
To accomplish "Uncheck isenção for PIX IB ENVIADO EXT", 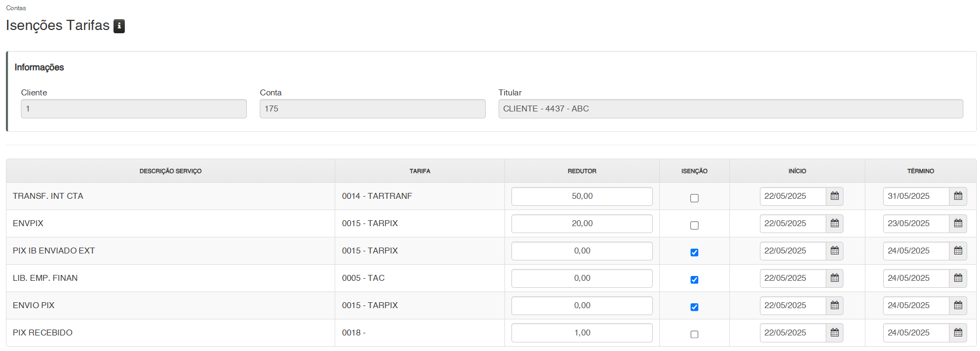I will [695, 252].
